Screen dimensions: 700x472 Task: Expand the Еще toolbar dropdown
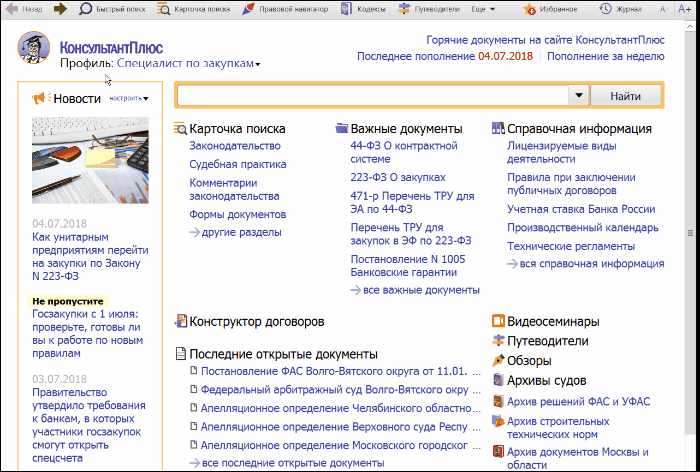pyautogui.click(x=483, y=9)
